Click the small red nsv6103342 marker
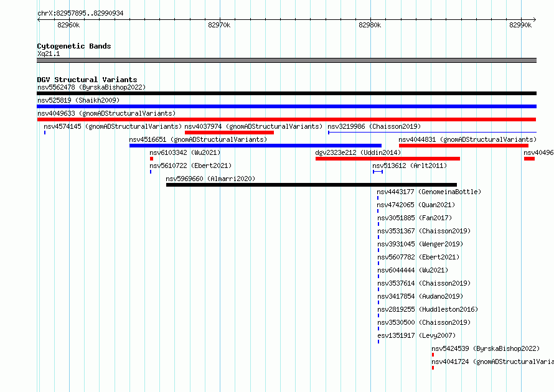554x392 pixels. (x=151, y=159)
